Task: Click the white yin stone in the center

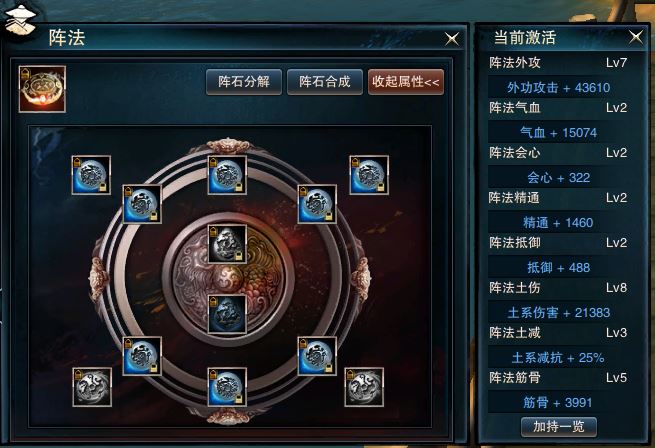Action: click(227, 244)
